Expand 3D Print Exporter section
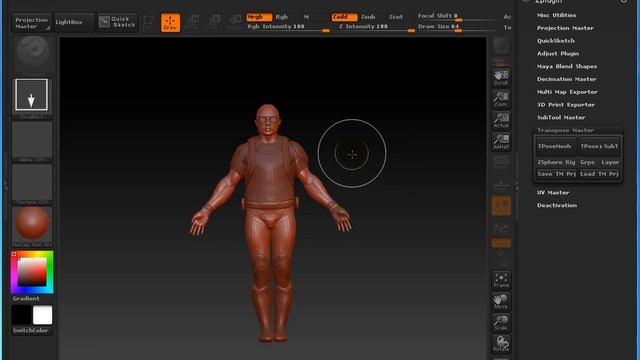 [566, 105]
